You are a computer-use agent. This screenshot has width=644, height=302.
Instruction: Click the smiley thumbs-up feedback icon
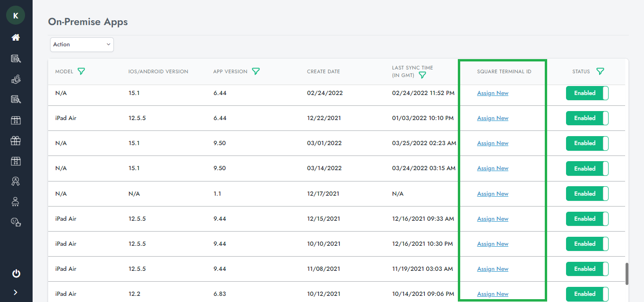coord(16,222)
